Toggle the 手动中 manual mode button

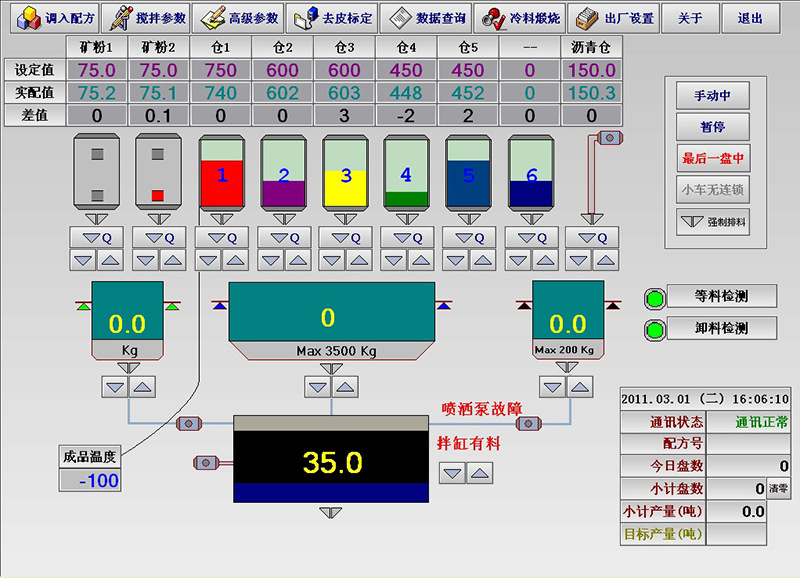pos(713,96)
